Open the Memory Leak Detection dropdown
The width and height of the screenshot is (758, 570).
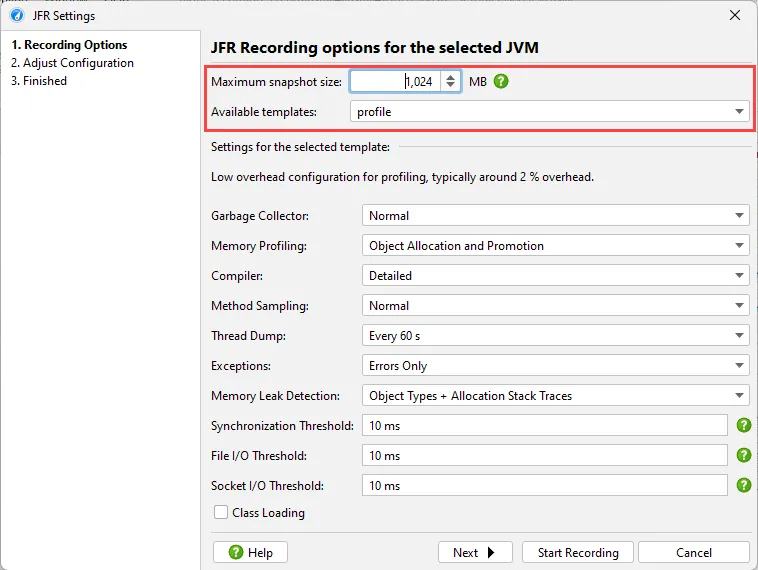pyautogui.click(x=555, y=395)
